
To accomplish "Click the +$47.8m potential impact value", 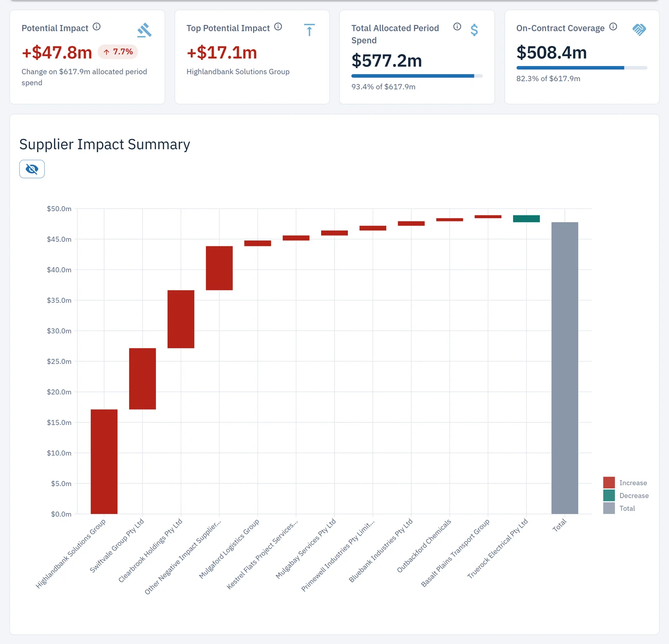I will click(57, 53).
